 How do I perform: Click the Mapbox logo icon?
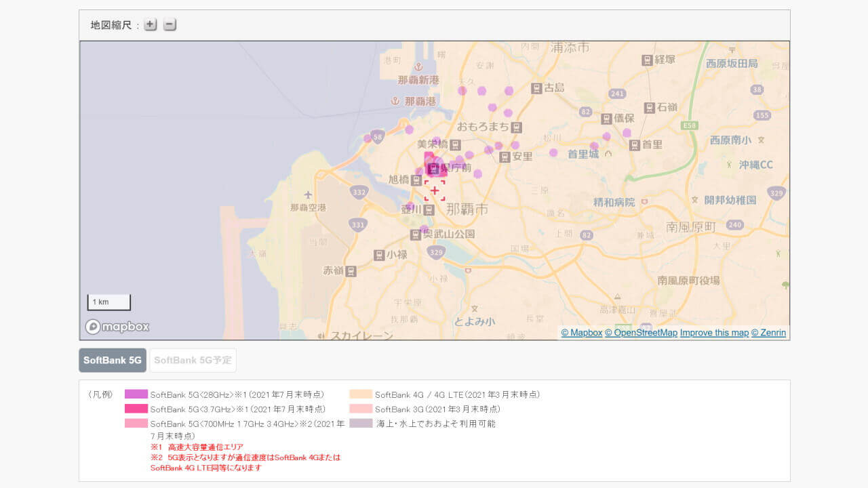tap(92, 327)
